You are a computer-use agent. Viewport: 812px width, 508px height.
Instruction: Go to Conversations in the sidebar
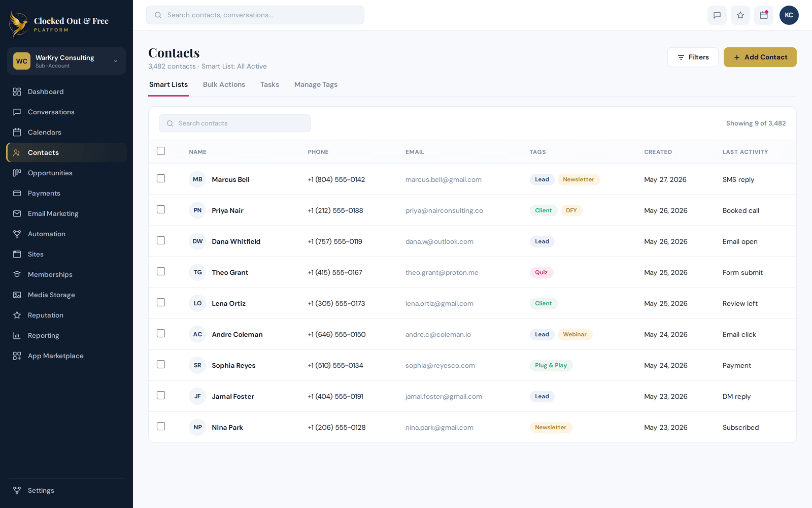(66, 112)
